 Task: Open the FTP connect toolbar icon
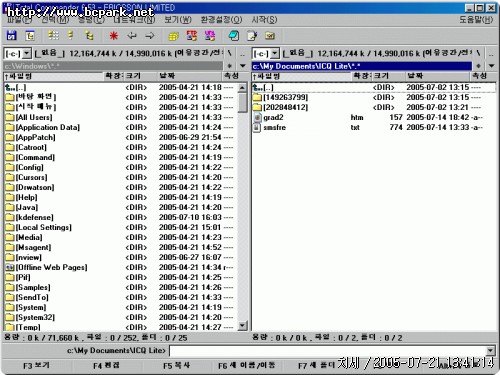[x=192, y=36]
